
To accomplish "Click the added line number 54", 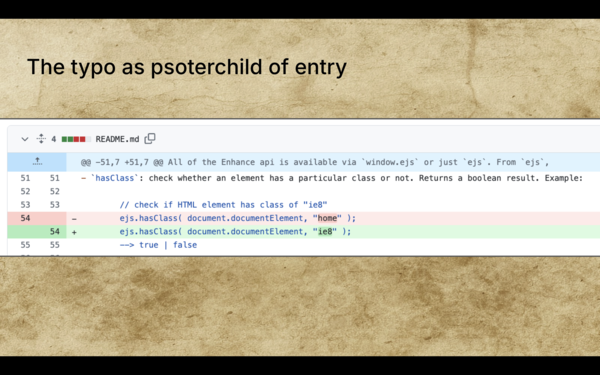I will click(x=55, y=232).
